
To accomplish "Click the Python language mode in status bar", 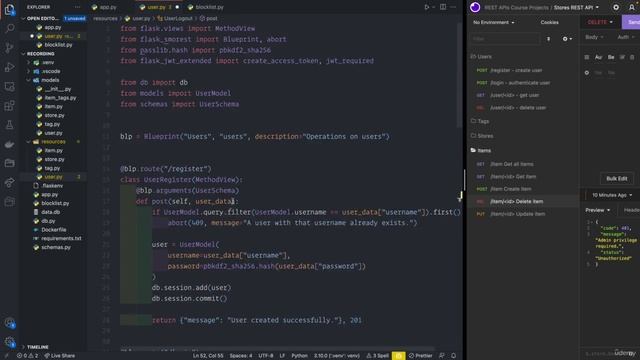I will [x=299, y=356].
